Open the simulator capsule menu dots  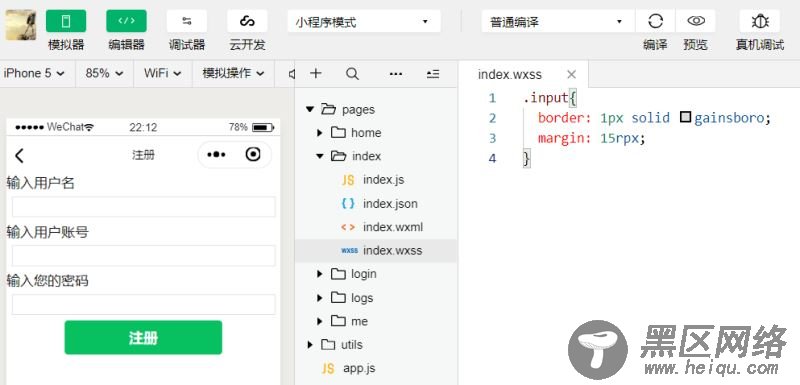pos(216,155)
